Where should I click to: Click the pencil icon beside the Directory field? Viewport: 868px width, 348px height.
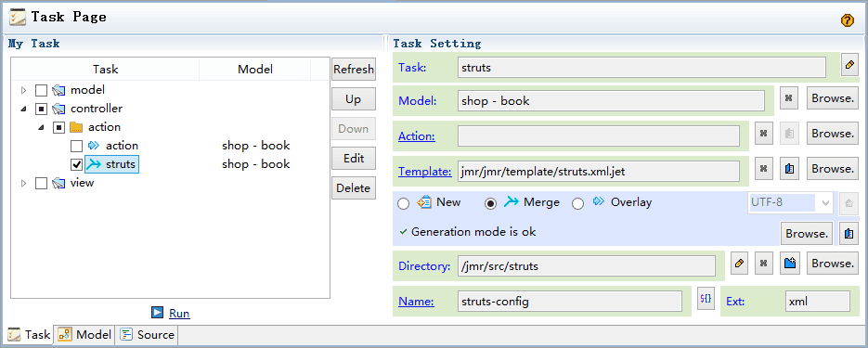coord(738,264)
